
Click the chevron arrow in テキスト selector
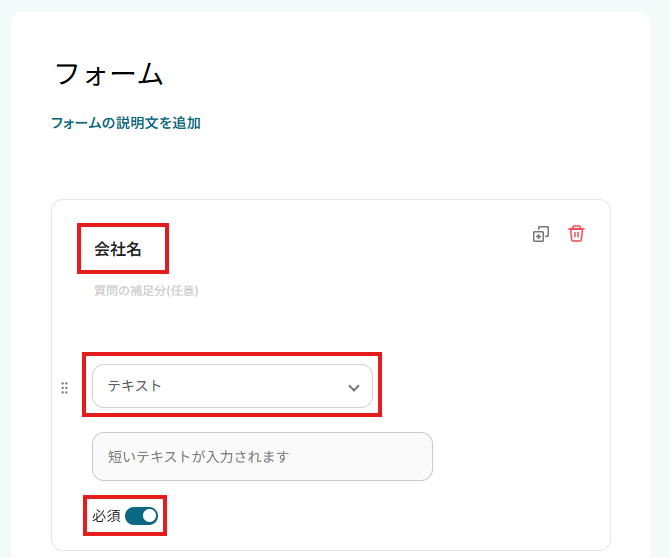pos(353,387)
